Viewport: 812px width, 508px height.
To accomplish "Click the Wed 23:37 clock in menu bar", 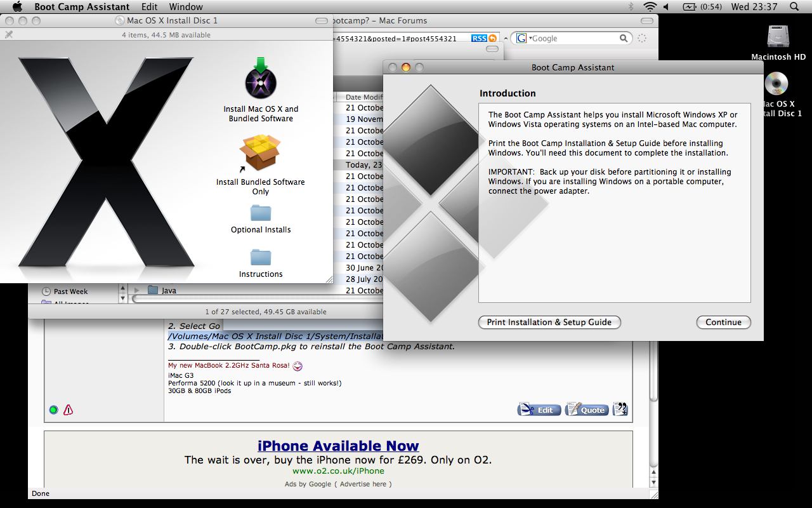I will [754, 7].
